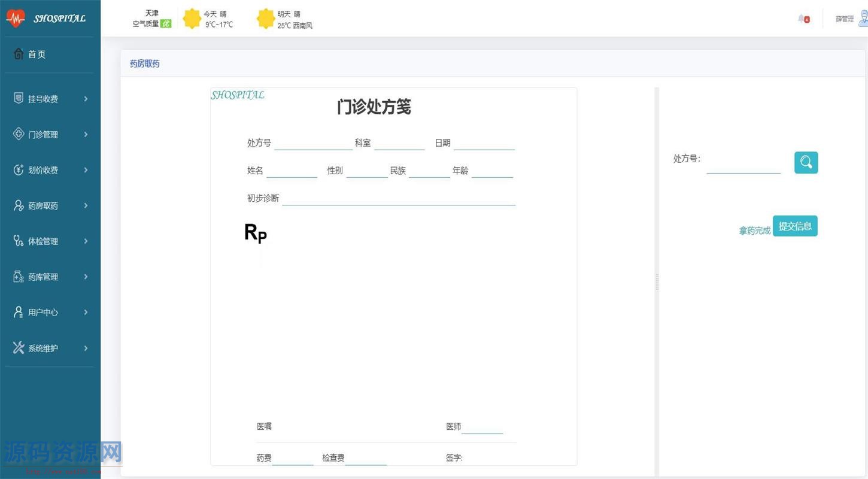Click the 医师 field
This screenshot has width=868, height=479.
tap(482, 426)
